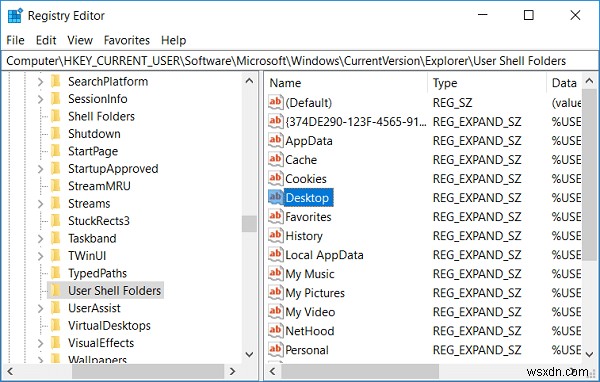Select the Local AppData value name

[x=324, y=255]
